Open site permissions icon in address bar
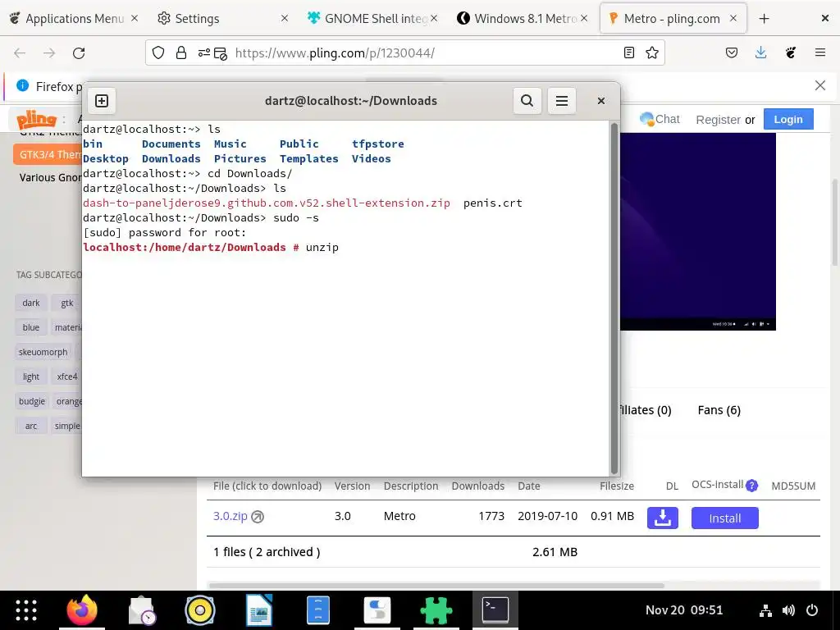This screenshot has width=840, height=630. 204,52
